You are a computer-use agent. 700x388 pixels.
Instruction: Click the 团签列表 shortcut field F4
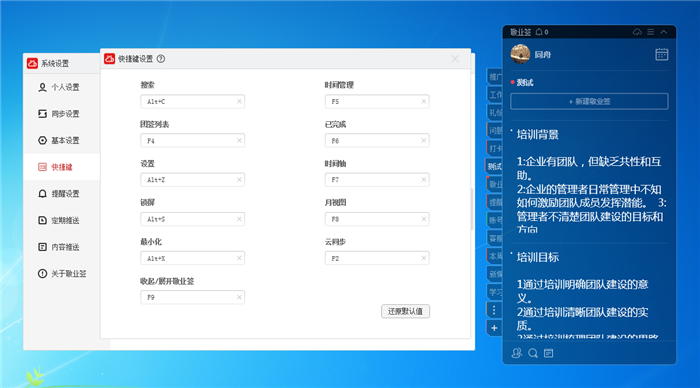click(x=192, y=141)
